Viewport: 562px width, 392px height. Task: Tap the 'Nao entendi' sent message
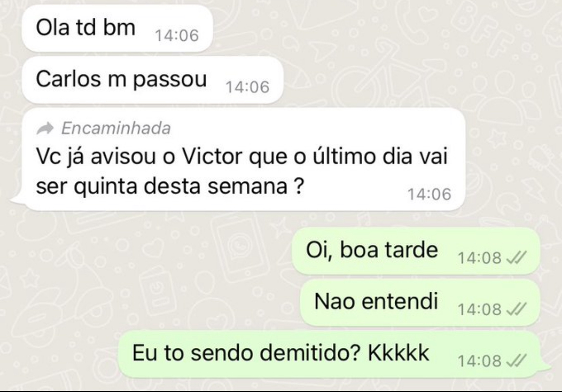(420, 302)
